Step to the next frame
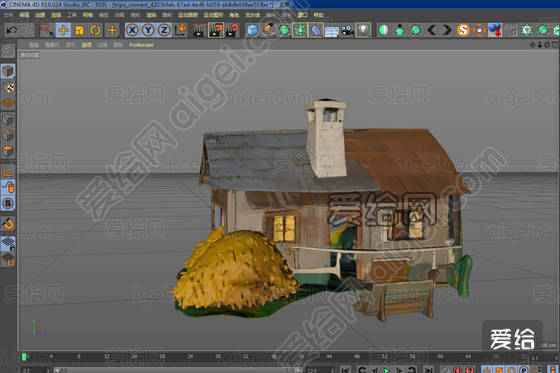This screenshot has height=373, width=560. coord(399,370)
